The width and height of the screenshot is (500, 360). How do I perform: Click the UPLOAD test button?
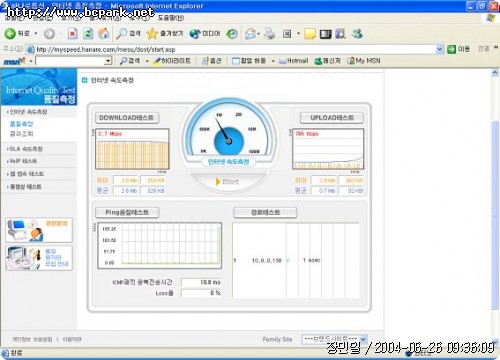click(x=332, y=118)
